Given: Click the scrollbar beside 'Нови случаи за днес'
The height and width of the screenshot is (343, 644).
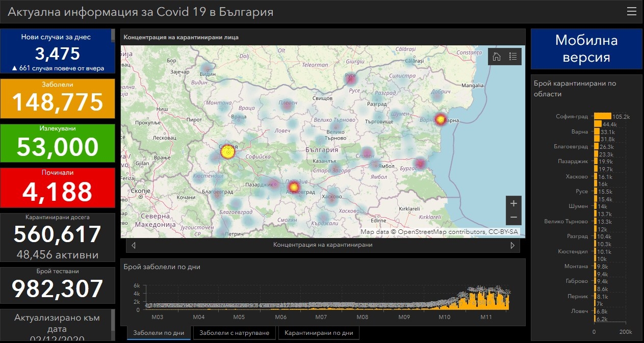Looking at the screenshot, I should (x=113, y=36).
